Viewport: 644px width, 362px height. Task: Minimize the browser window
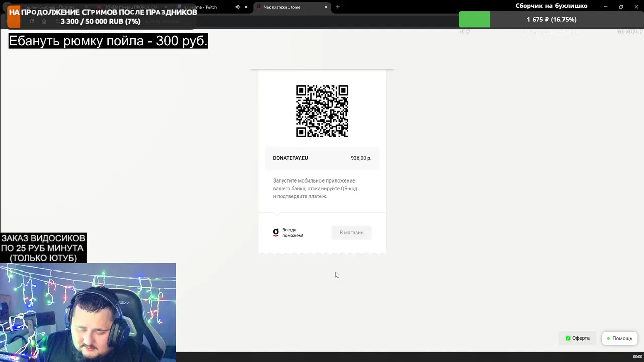click(x=606, y=7)
